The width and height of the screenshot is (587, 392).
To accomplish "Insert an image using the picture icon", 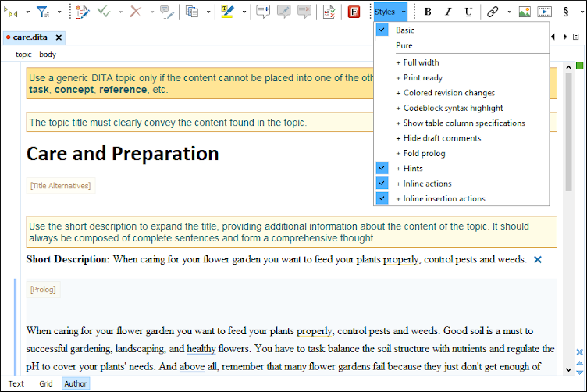I will point(525,12).
